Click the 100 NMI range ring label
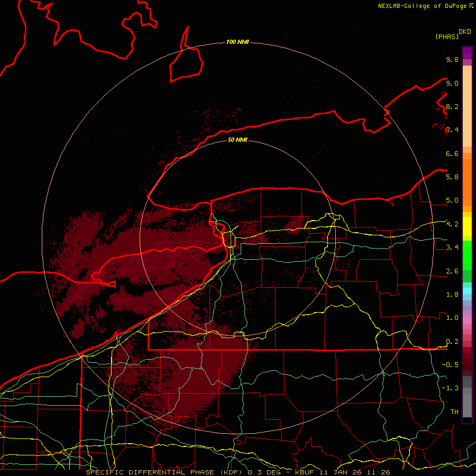This screenshot has height=476, width=476. coord(237,42)
